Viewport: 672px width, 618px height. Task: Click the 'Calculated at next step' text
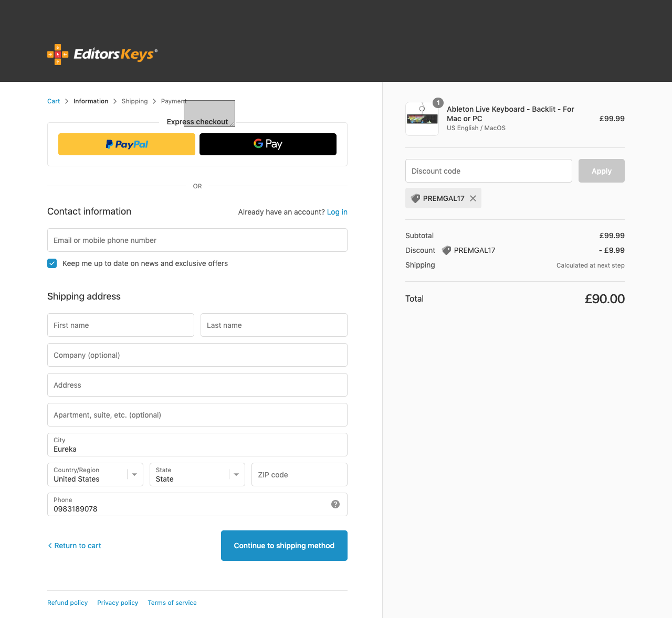point(591,265)
